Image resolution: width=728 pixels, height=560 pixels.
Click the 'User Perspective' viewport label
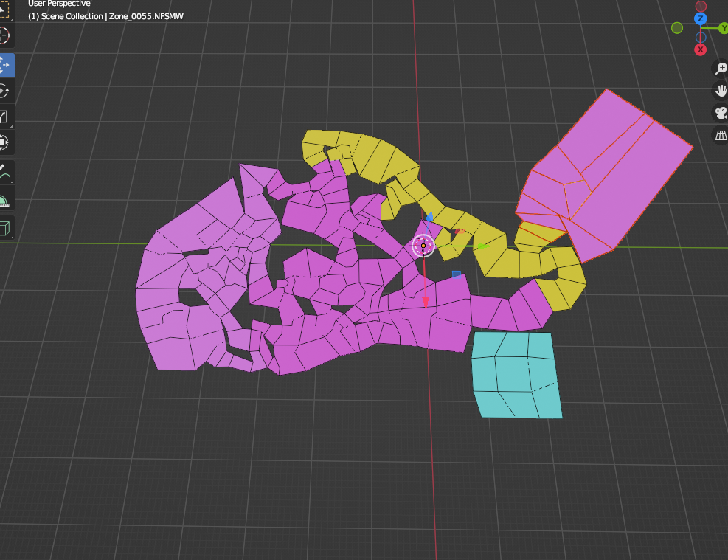coord(59,4)
